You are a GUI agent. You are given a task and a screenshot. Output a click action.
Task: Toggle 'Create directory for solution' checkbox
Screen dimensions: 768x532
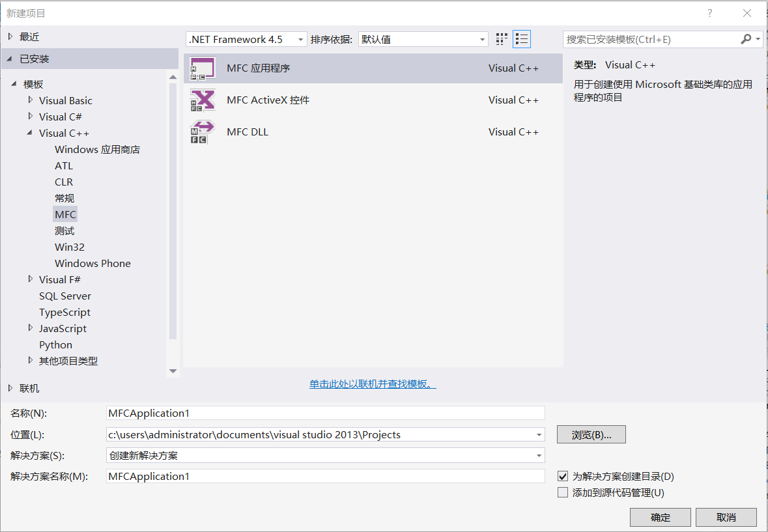[563, 476]
